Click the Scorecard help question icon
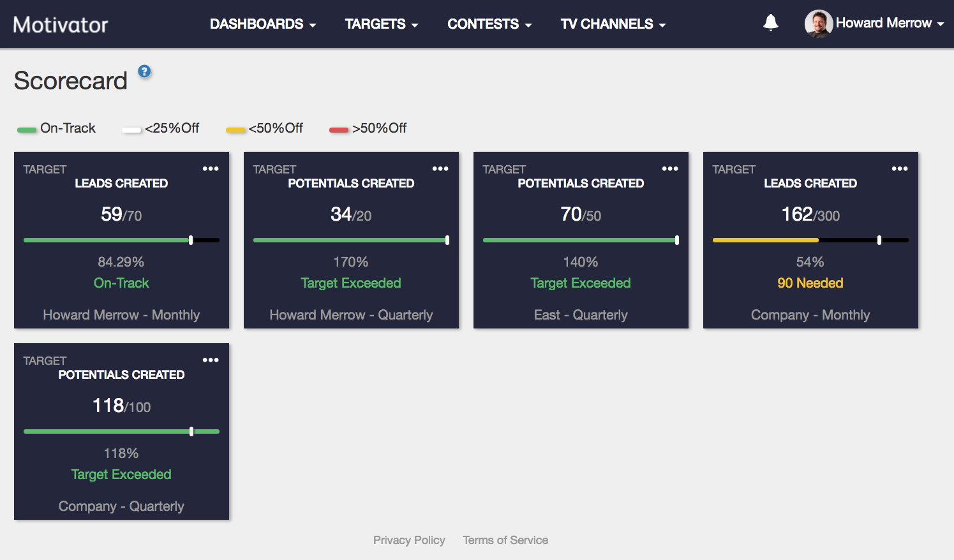The height and width of the screenshot is (560, 954). [x=145, y=71]
